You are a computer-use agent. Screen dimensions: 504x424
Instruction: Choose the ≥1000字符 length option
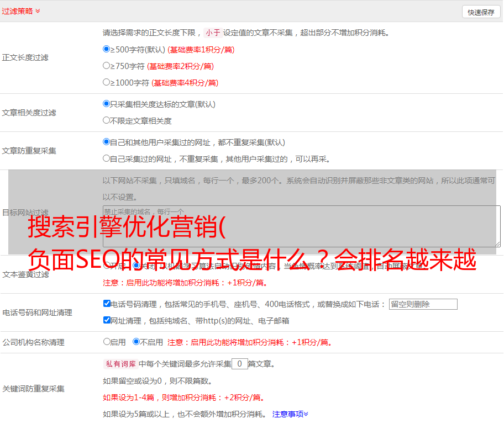pyautogui.click(x=107, y=82)
